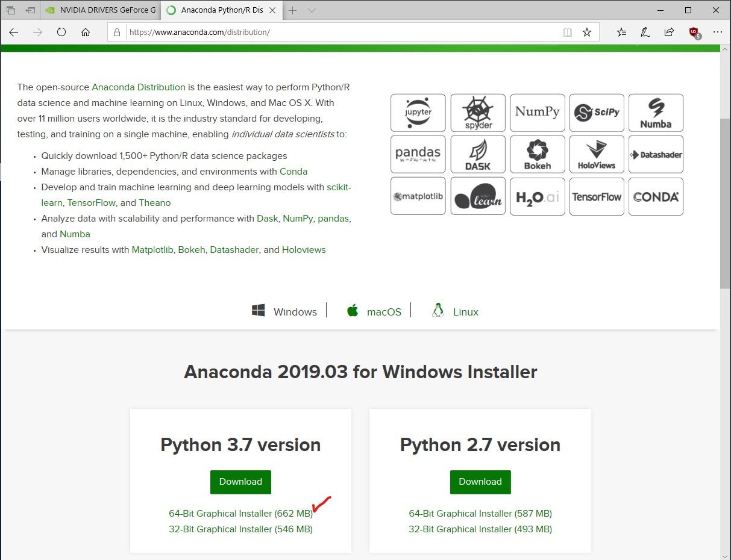The width and height of the screenshot is (731, 560).
Task: Select the macOS installer tab
Action: pyautogui.click(x=374, y=312)
